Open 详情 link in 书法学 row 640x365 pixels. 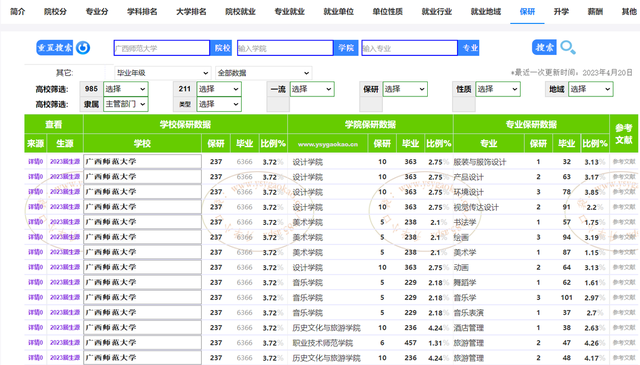[36, 222]
